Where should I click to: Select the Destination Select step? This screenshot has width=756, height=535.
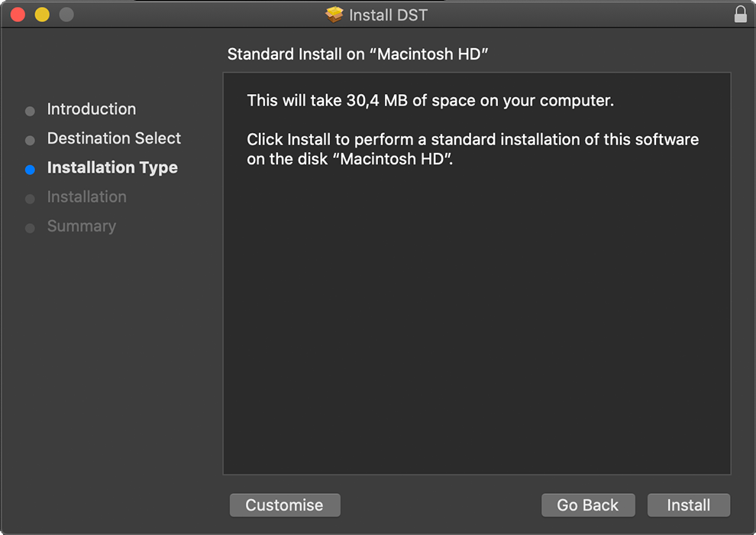click(114, 138)
